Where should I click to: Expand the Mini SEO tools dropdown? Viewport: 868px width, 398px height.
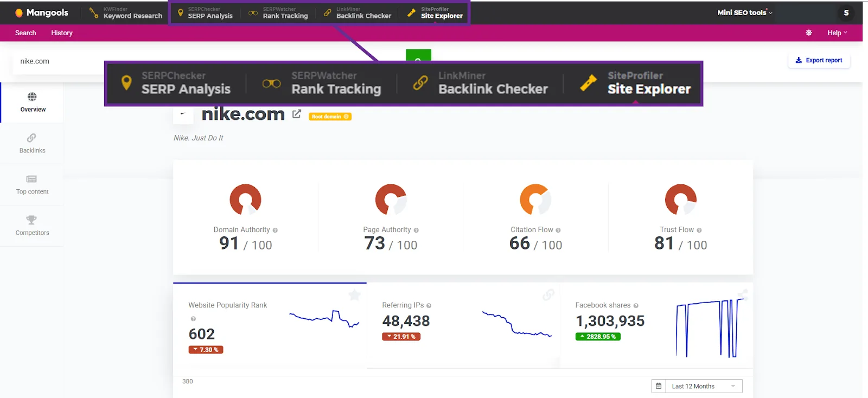(744, 12)
